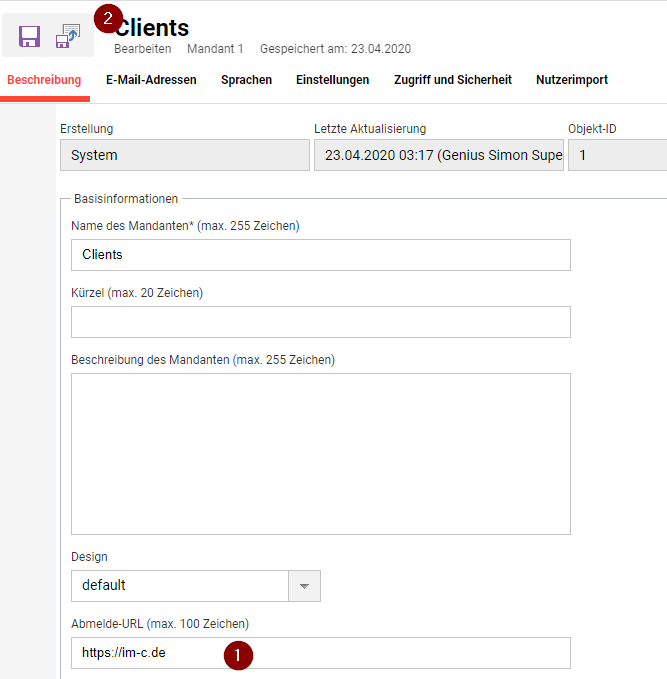This screenshot has height=679, width=667.
Task: Expand the Design dropdown arrow
Action: (304, 586)
